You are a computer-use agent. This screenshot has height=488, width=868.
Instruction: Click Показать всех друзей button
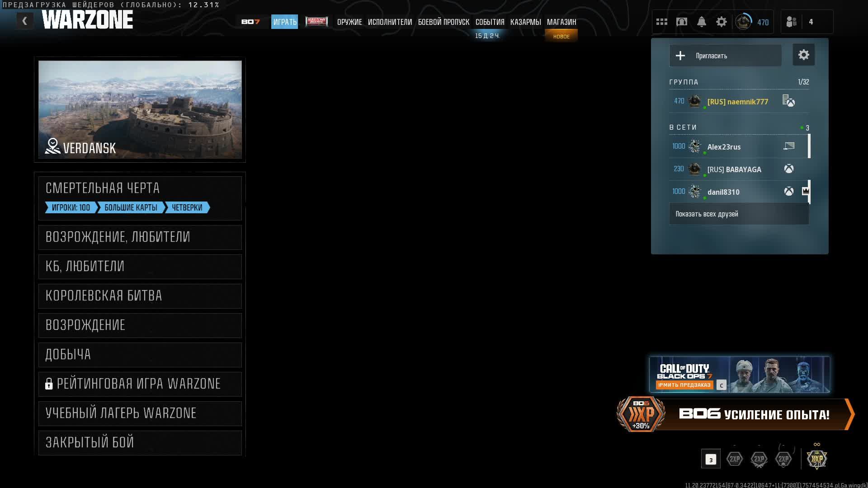tap(739, 214)
